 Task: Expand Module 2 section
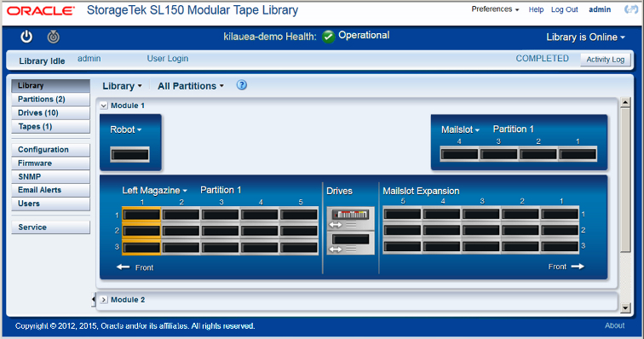coord(104,300)
